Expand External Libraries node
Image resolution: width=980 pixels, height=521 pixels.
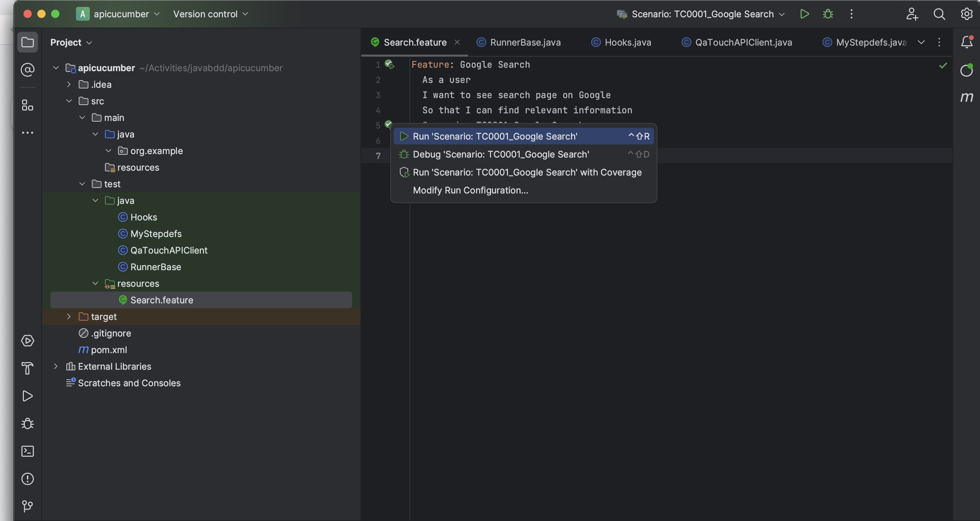(x=56, y=367)
